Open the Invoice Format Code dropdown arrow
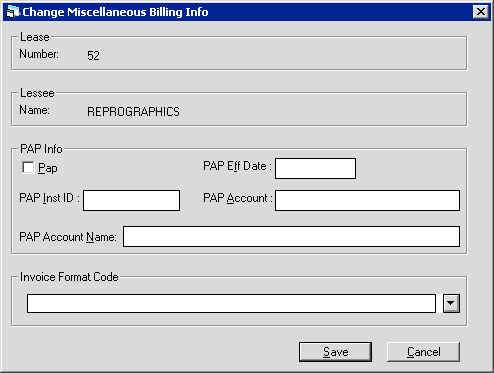Image resolution: width=494 pixels, height=373 pixels. coord(451,303)
